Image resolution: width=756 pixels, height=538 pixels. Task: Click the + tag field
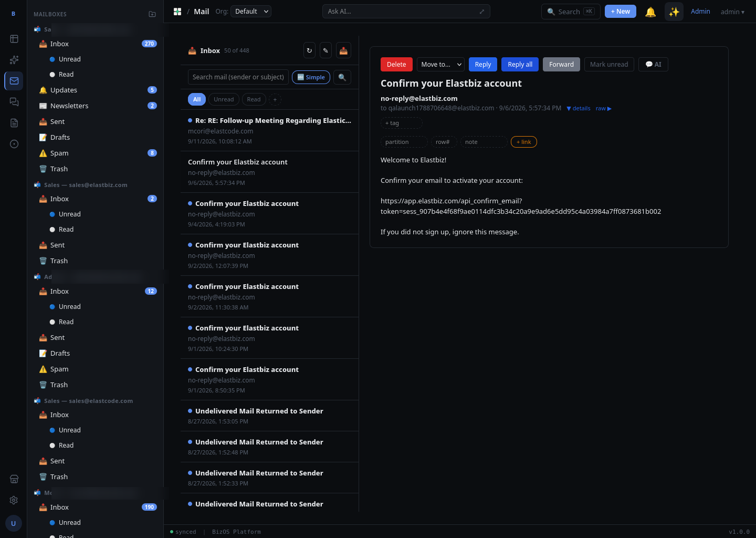pos(401,123)
